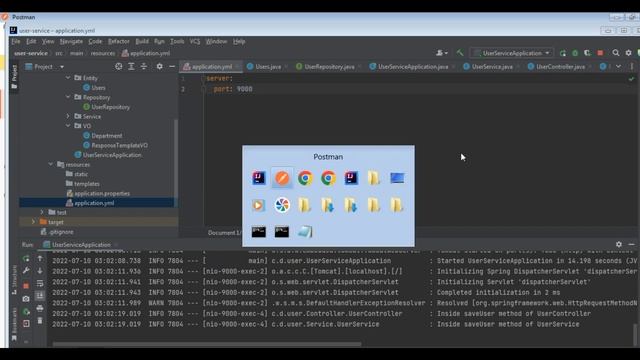Open the VCS menu
This screenshot has height=360, width=640.
click(195, 41)
